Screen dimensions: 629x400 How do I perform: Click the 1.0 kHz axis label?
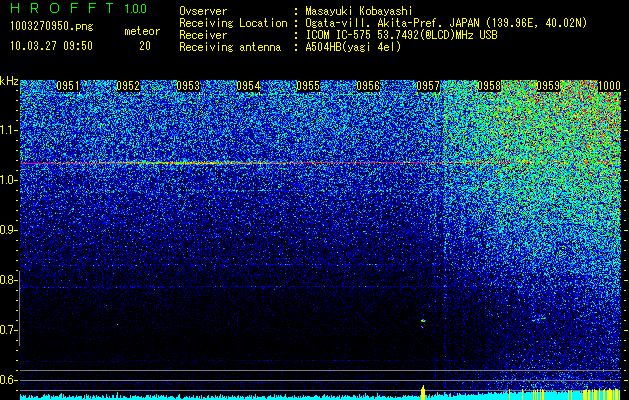8,181
